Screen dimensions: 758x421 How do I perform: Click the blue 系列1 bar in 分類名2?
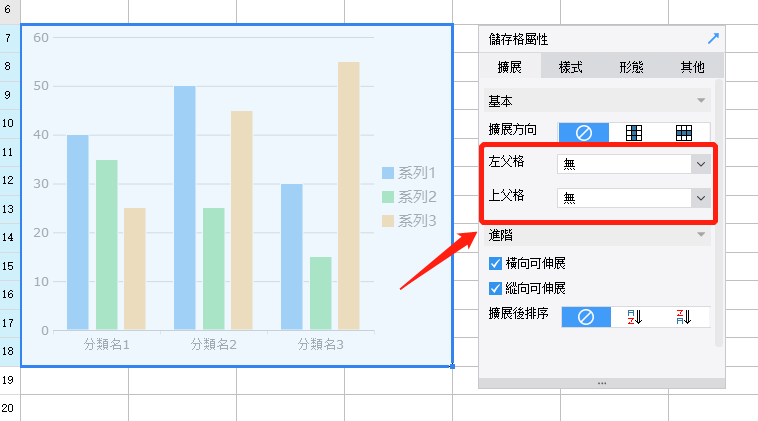pyautogui.click(x=185, y=208)
